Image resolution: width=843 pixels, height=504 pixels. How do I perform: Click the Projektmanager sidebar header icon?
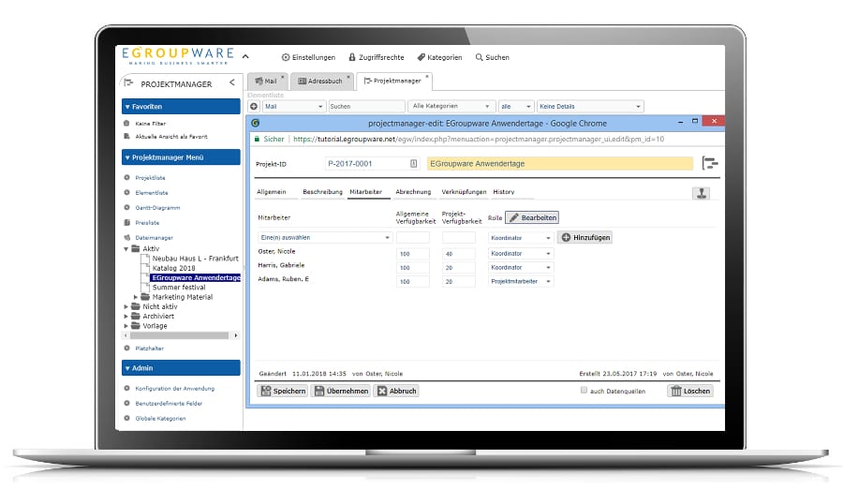click(128, 82)
